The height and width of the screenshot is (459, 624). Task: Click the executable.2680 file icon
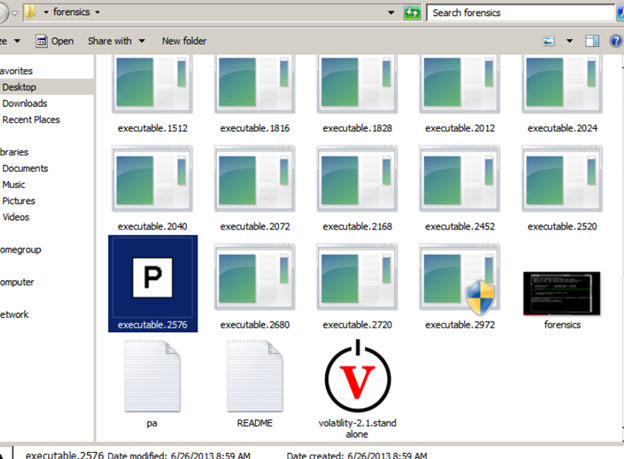click(x=254, y=277)
